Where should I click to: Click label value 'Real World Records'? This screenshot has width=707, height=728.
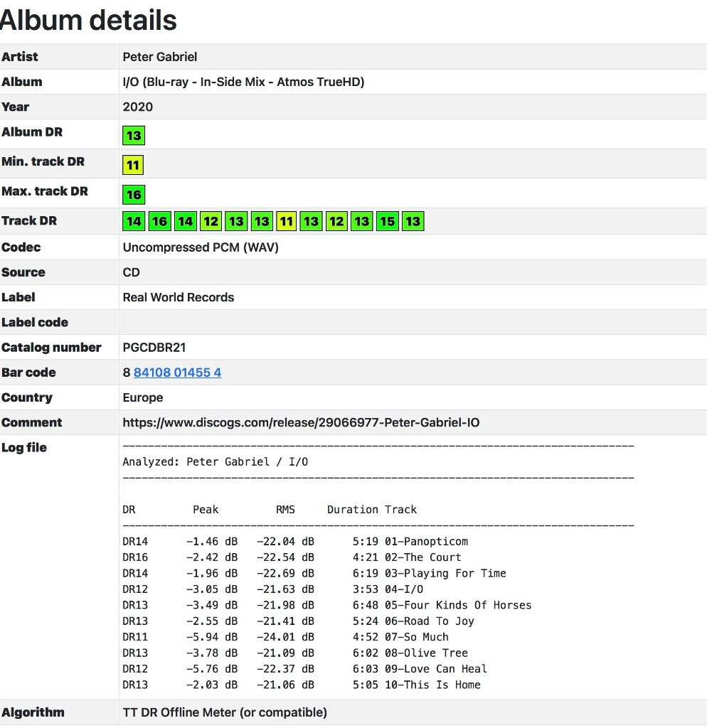pos(179,297)
